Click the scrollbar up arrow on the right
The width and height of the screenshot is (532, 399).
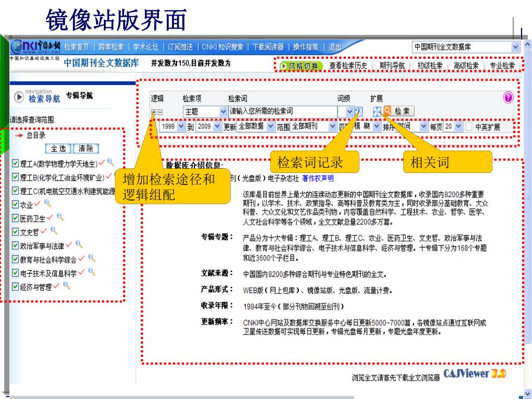pyautogui.click(x=528, y=45)
